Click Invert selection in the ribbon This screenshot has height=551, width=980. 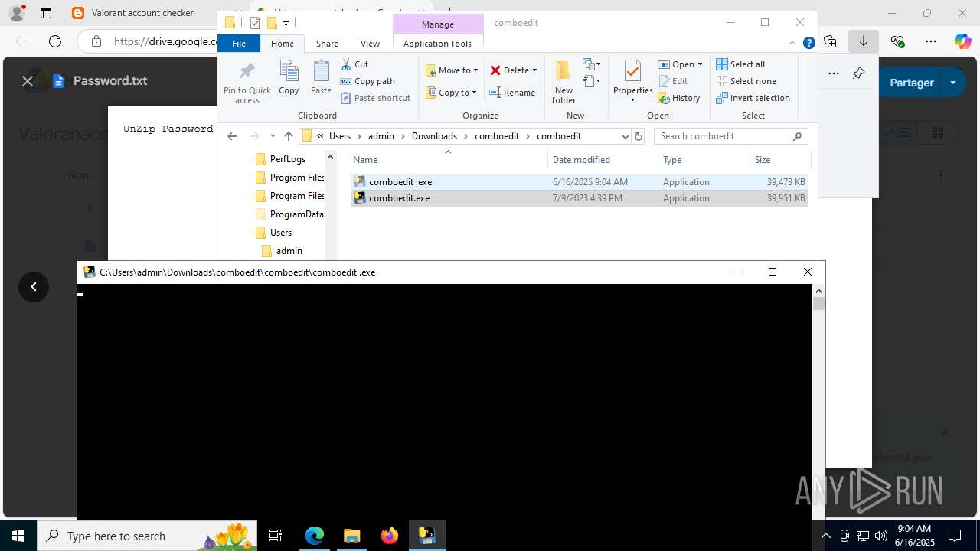(753, 98)
